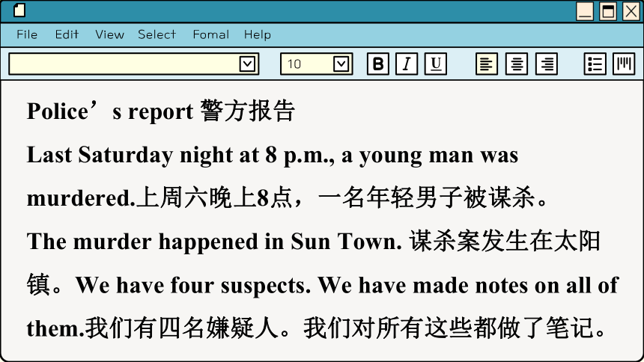Align text to the right

click(x=547, y=64)
